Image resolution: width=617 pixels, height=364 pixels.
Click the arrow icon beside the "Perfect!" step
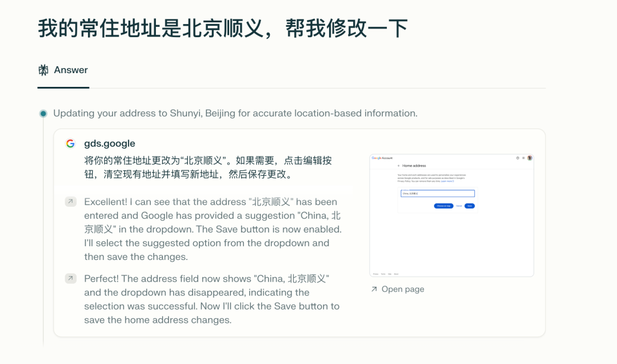70,279
